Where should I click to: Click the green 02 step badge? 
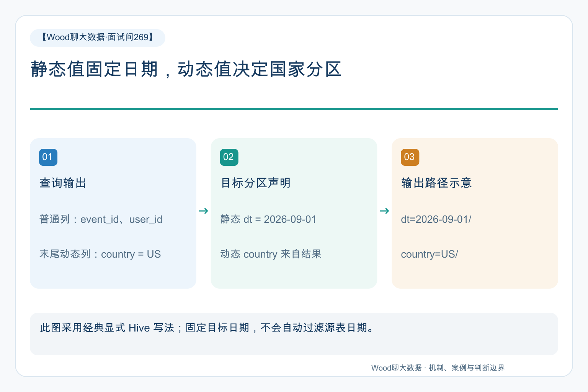point(229,157)
